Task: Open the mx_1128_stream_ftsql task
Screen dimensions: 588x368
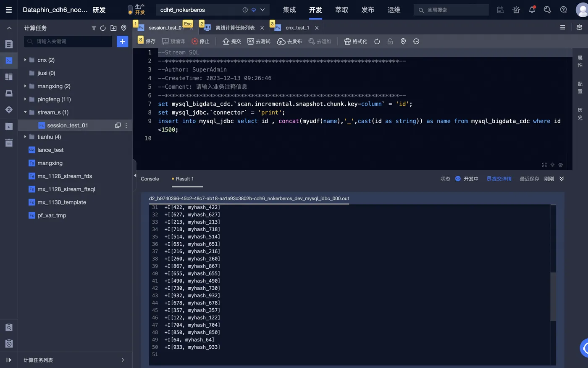Action: tap(66, 189)
